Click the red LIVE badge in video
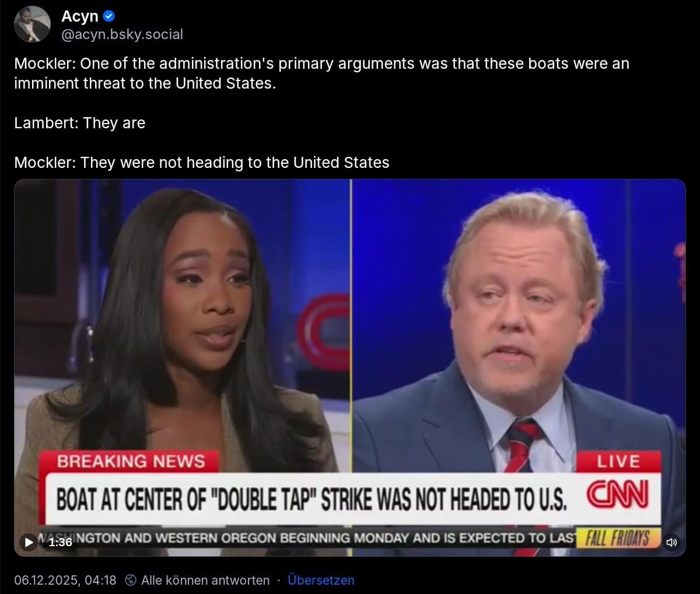 coord(618,462)
